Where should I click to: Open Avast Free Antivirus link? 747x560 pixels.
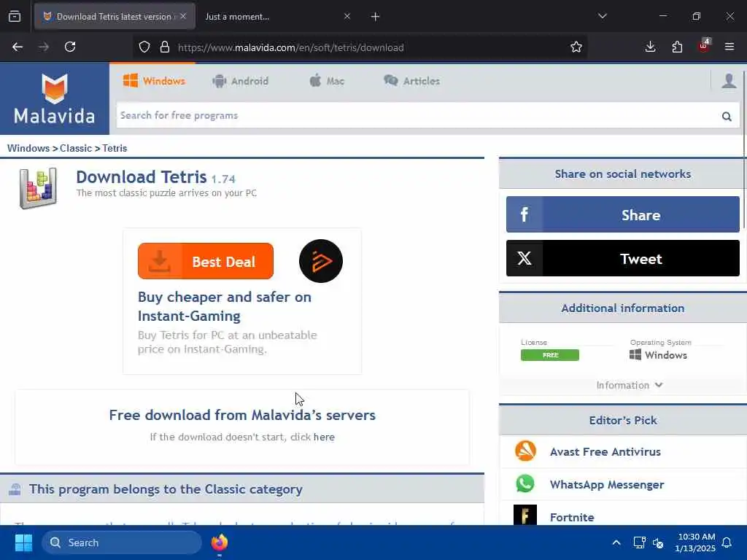[605, 451]
